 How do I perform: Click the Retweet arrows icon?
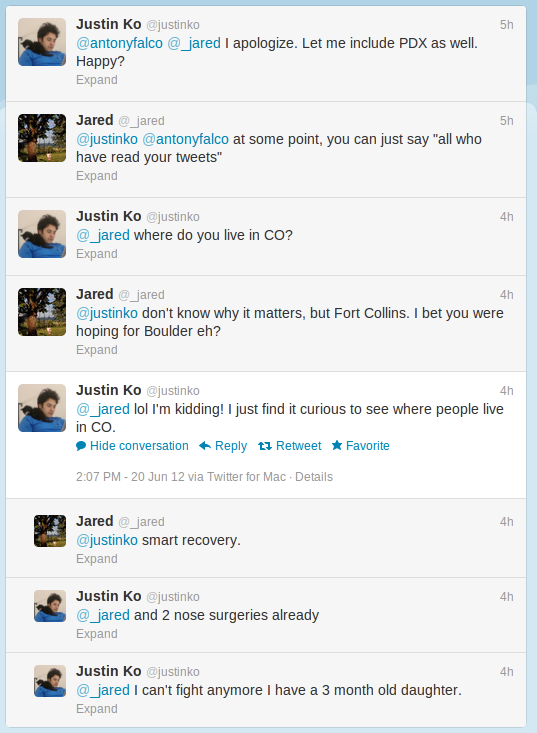coord(265,446)
